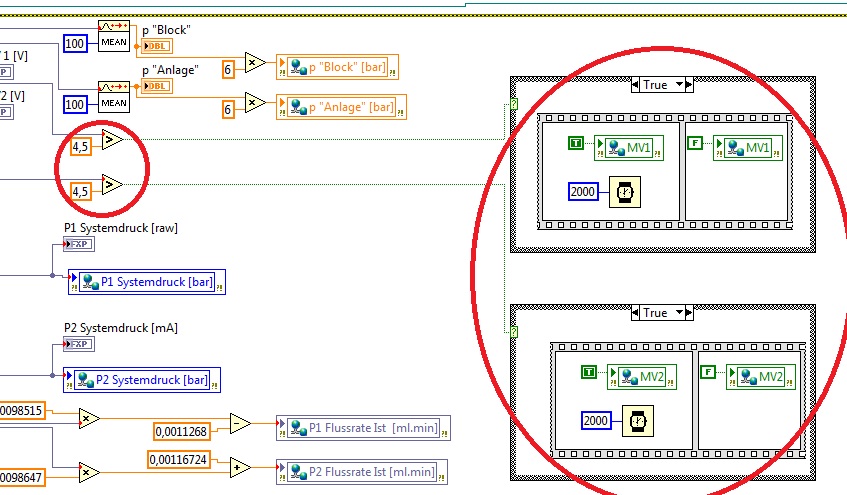Go to previous case in upper case structure
Screen dimensions: 847x495
tap(635, 85)
